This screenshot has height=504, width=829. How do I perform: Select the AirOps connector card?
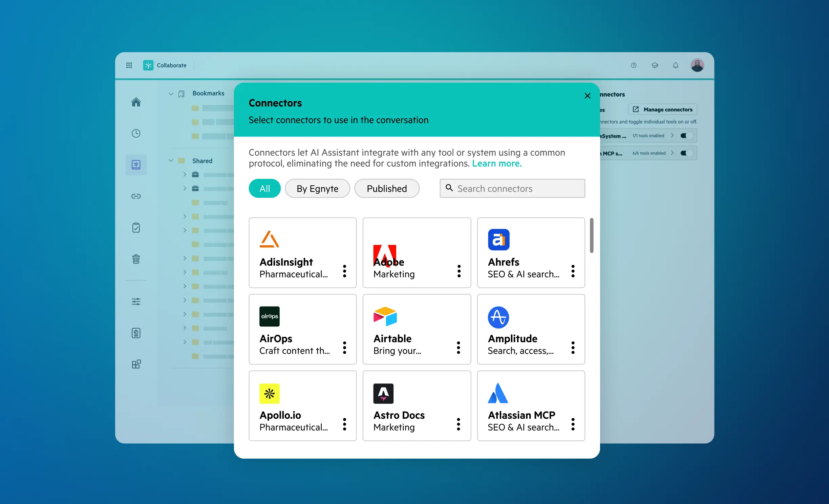point(303,329)
